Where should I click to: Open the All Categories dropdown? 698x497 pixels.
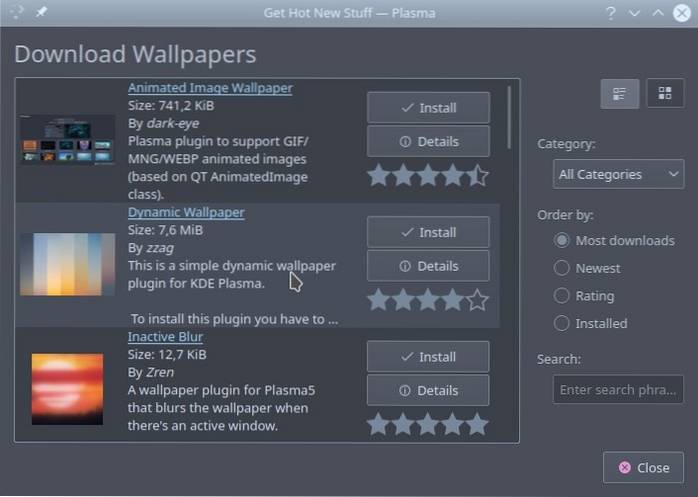tap(618, 174)
